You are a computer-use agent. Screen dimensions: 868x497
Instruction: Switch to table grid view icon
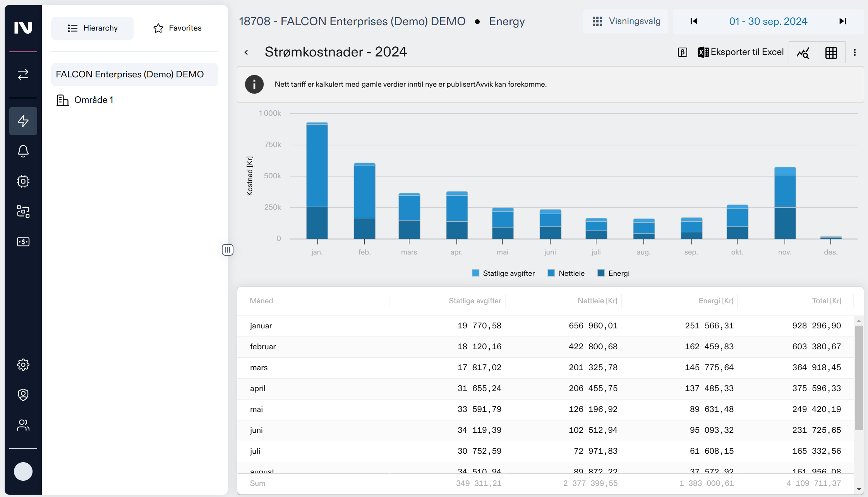(831, 53)
